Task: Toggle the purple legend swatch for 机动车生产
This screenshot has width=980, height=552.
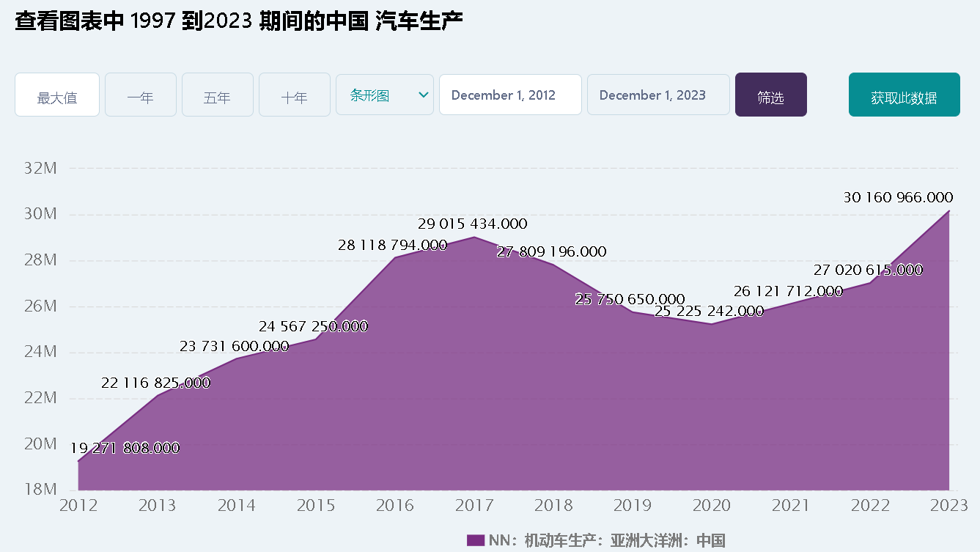Action: coord(475,541)
